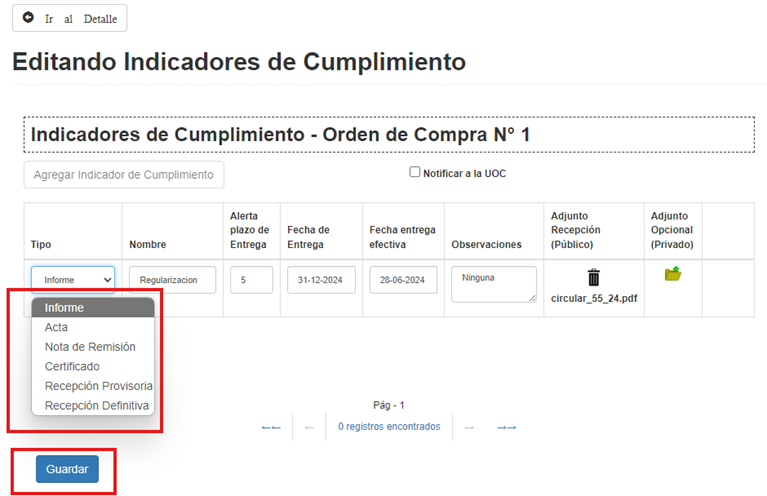This screenshot has height=496, width=767.
Task: Collapse the Tipo dropdown showing Informe
Action: (x=73, y=279)
